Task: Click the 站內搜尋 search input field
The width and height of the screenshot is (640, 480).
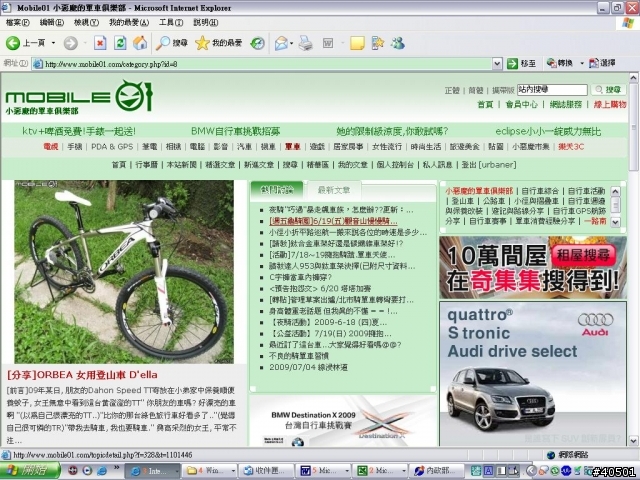Action: (552, 89)
